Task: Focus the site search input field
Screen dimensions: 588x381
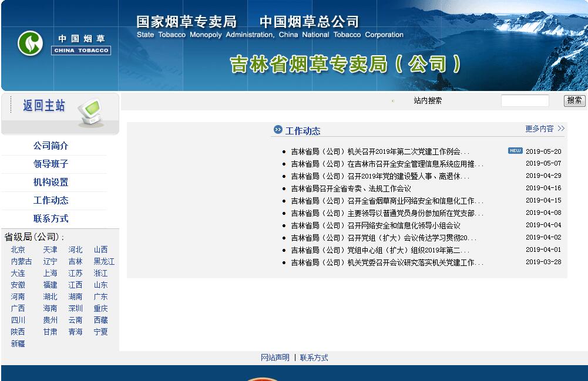Action: tap(525, 101)
